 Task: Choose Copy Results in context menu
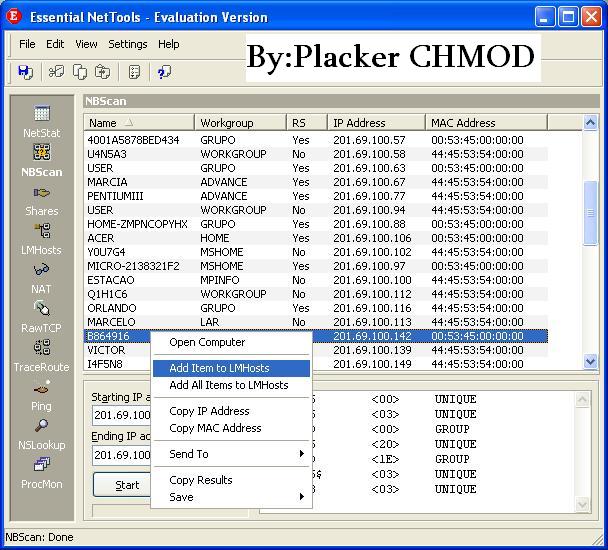pos(231,480)
